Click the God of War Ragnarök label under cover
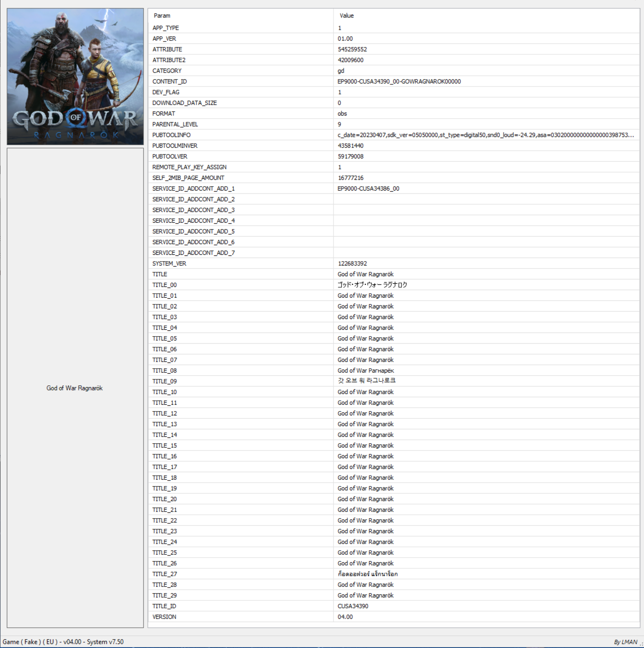644x648 pixels. pyautogui.click(x=74, y=388)
